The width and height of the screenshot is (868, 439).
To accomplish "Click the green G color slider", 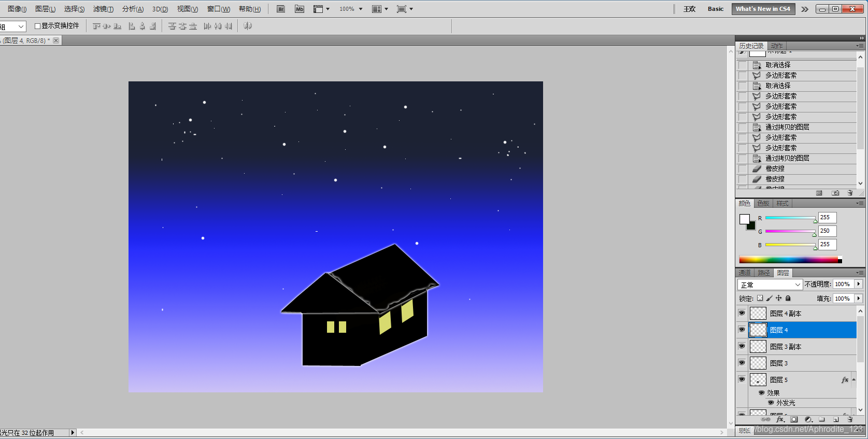I will click(x=790, y=231).
